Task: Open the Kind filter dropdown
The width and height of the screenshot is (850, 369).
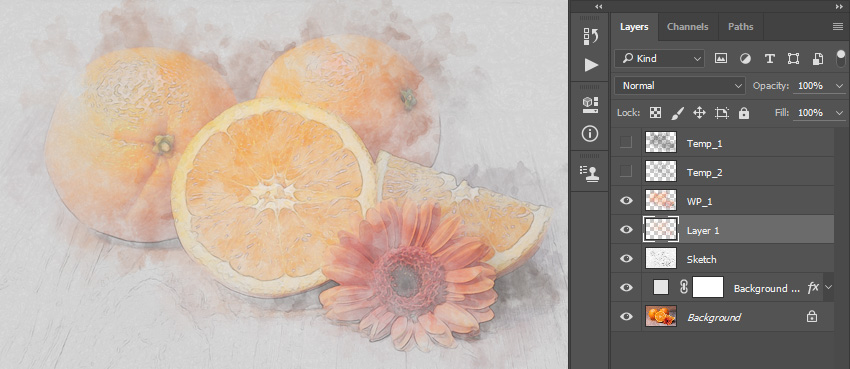Action: (659, 59)
